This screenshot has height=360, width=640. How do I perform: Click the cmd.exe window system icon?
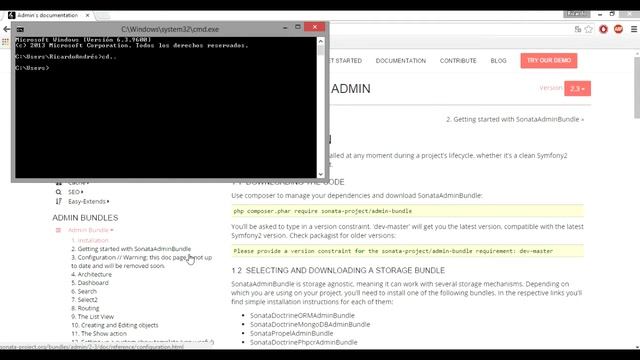20,29
